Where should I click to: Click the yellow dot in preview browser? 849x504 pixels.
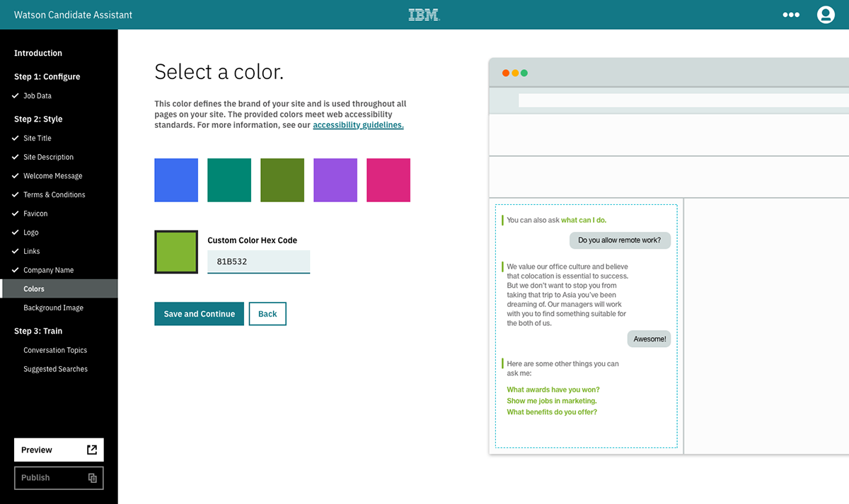click(x=515, y=73)
